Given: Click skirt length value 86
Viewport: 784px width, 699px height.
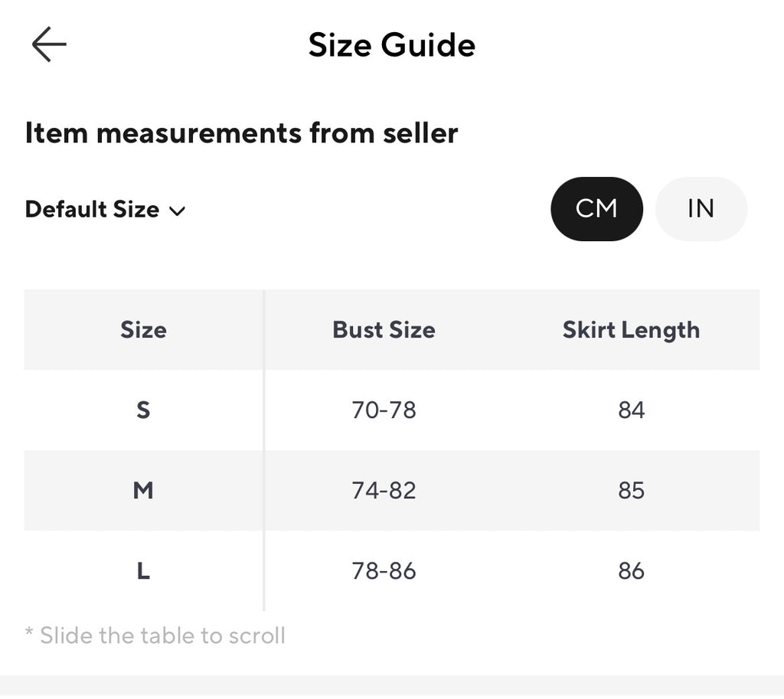Looking at the screenshot, I should 632,570.
